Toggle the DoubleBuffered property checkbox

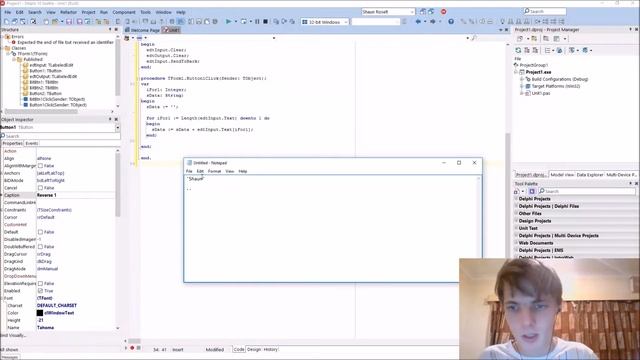coord(40,247)
